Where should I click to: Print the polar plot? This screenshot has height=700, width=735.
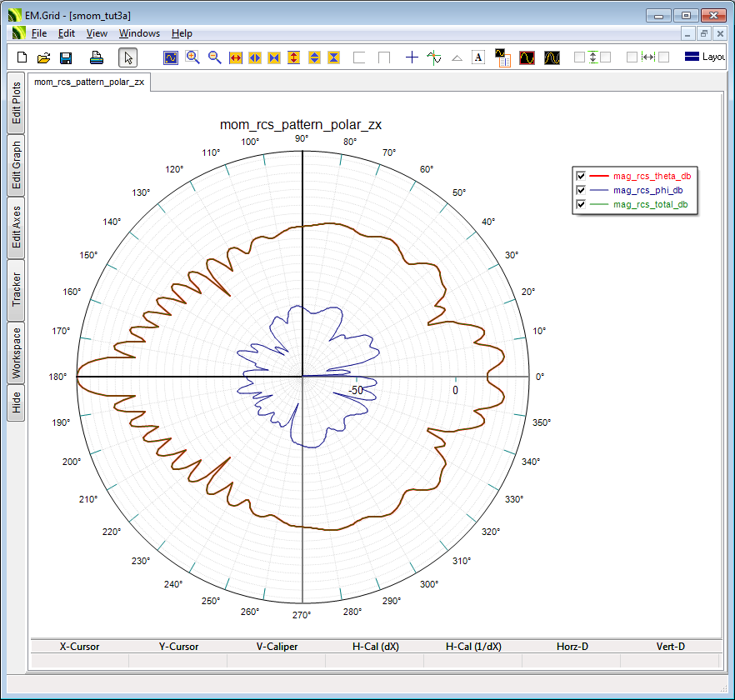click(97, 57)
